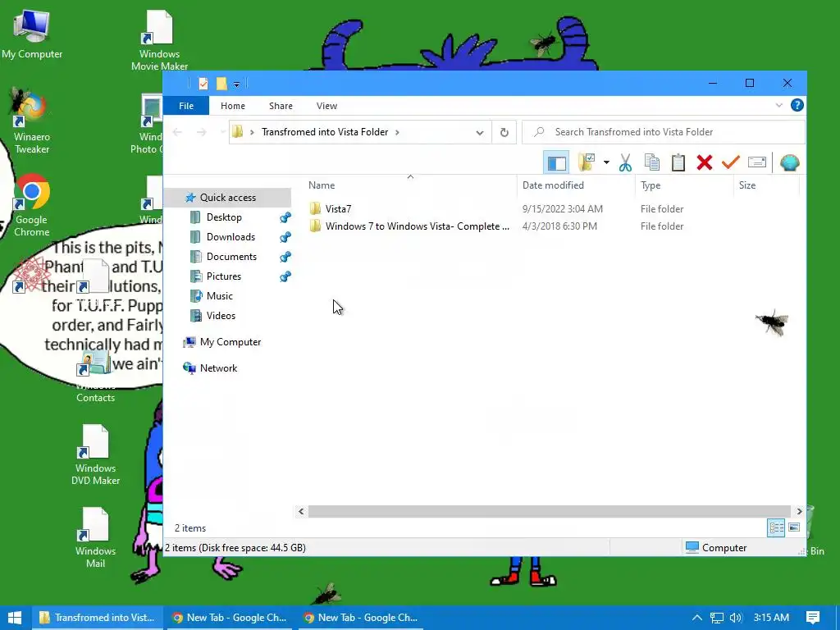Viewport: 840px width, 630px height.
Task: Open Windows DVD Maker desktop shortcut
Action: [x=95, y=454]
